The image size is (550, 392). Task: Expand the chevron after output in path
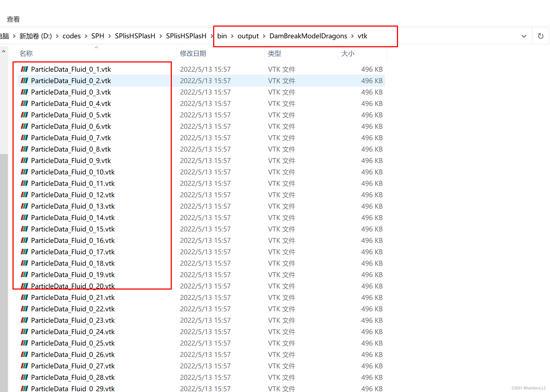[x=264, y=36]
